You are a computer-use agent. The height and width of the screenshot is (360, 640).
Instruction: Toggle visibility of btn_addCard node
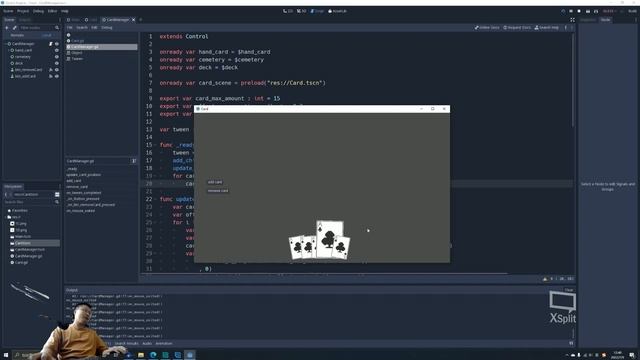click(57, 76)
